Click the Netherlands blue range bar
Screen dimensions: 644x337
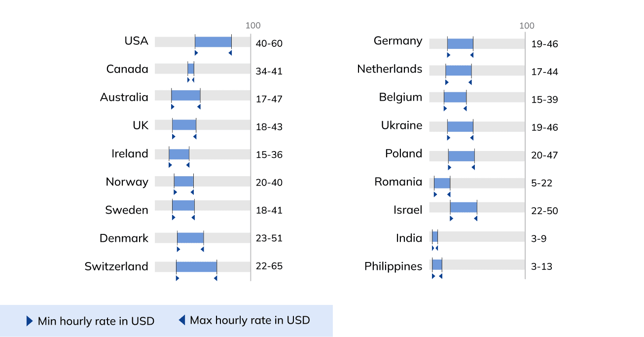pos(458,71)
